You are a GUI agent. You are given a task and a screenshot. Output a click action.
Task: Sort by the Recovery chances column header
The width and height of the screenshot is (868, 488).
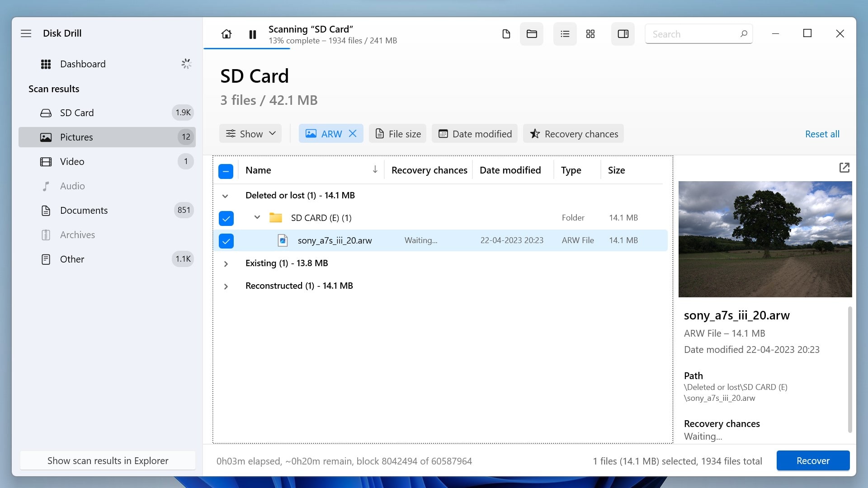[429, 170]
